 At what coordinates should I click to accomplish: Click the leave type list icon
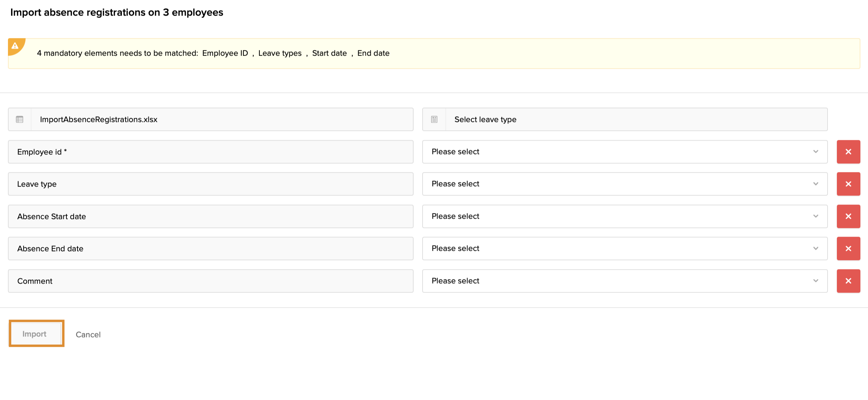(x=434, y=120)
